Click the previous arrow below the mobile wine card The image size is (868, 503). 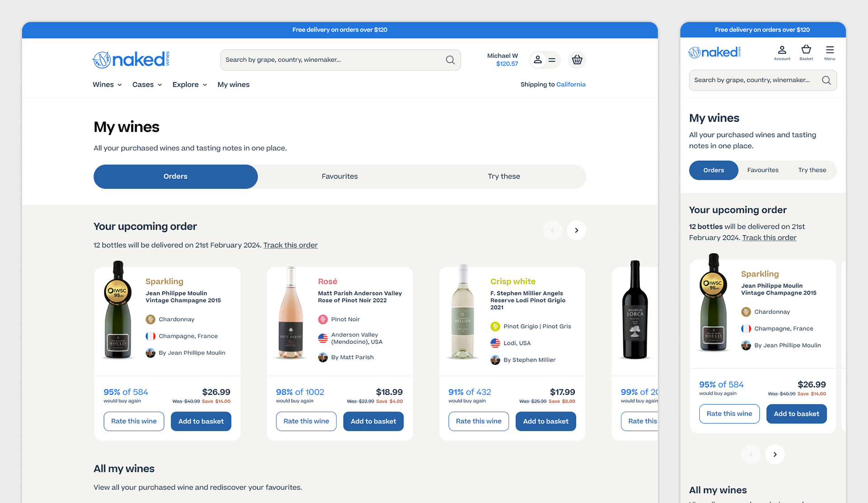(751, 454)
